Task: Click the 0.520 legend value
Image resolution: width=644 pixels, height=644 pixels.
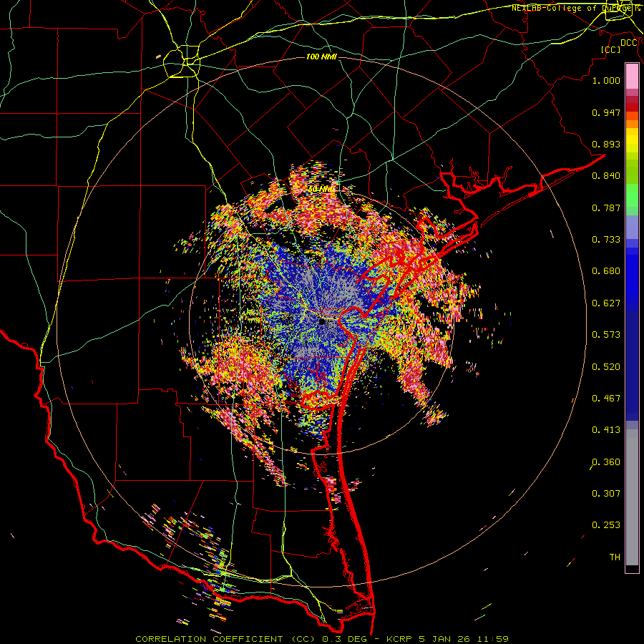Action: coord(606,367)
